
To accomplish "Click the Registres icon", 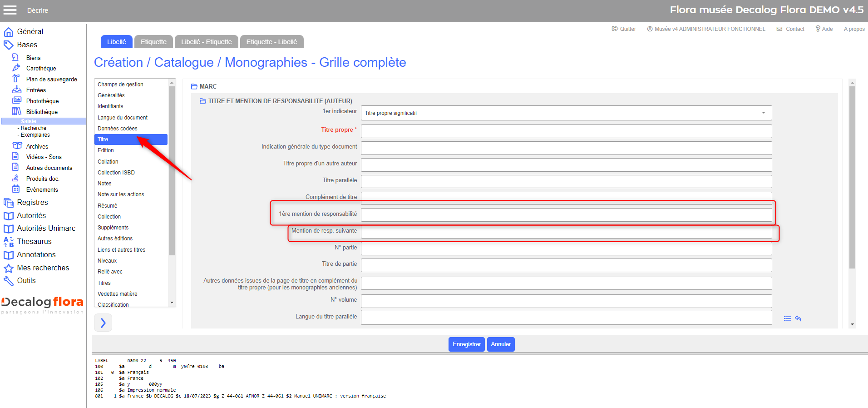I will point(8,203).
